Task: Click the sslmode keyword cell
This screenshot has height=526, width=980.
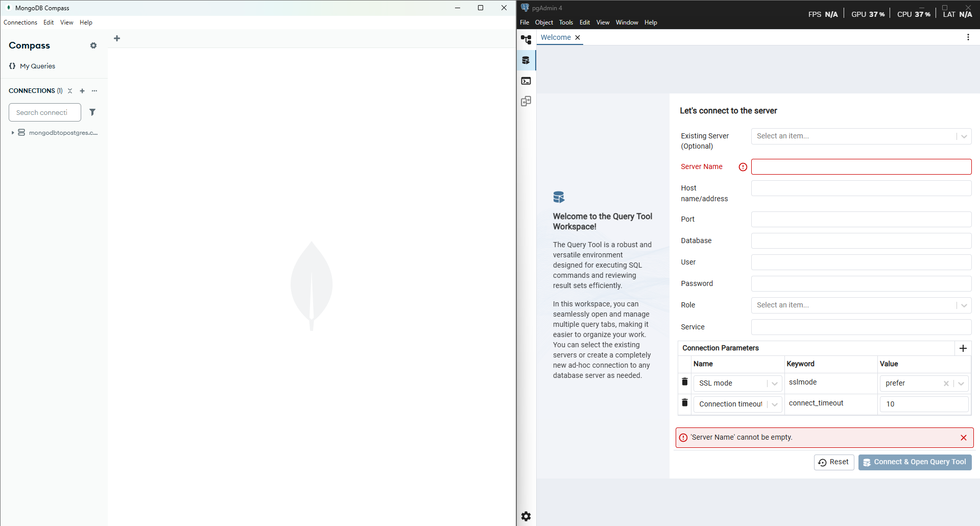Action: 831,382
